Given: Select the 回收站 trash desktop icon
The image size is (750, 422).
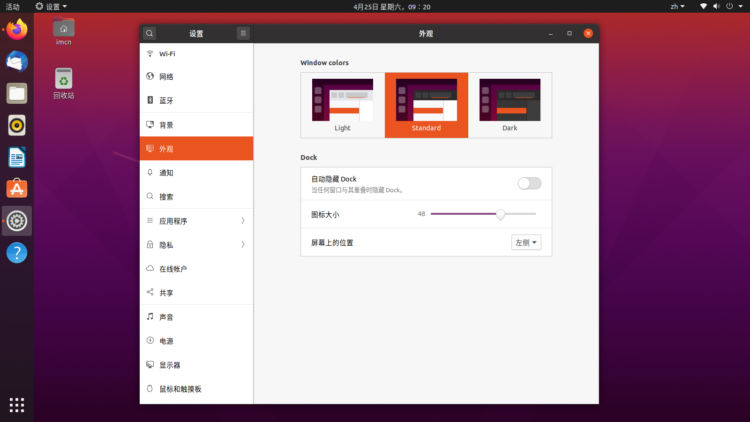Looking at the screenshot, I should point(63,83).
